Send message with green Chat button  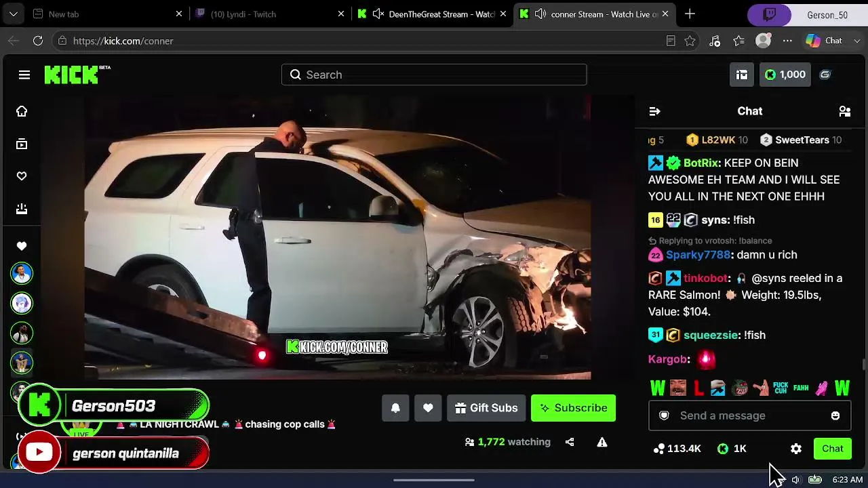tap(833, 449)
